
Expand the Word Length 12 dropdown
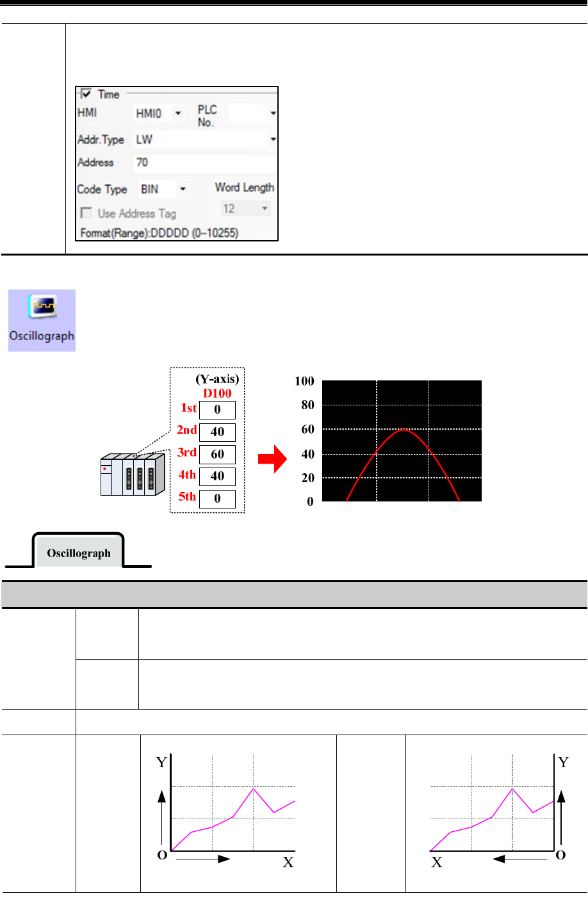pyautogui.click(x=245, y=208)
